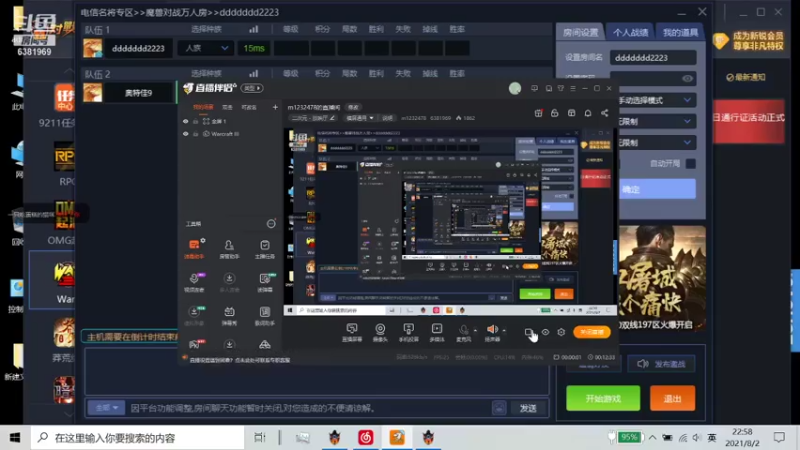The image size is (800, 450).
Task: Add 手机投屏 phone casting source
Action: [409, 332]
